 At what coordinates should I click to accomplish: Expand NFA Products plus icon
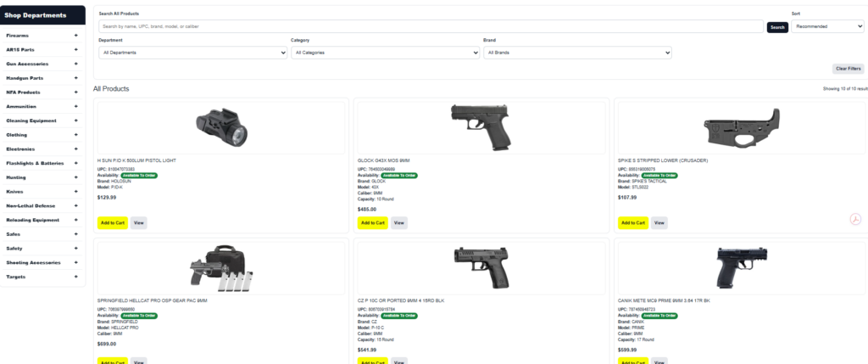coord(75,92)
